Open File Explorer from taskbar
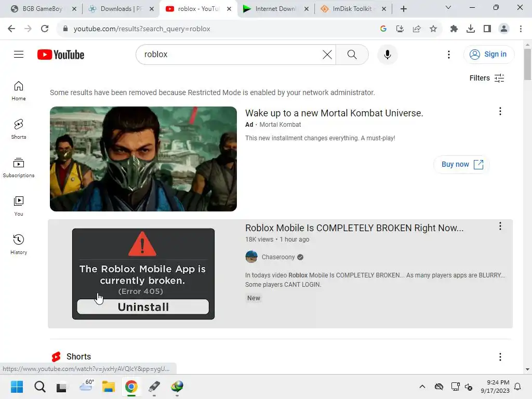Image resolution: width=532 pixels, height=399 pixels. 109,387
